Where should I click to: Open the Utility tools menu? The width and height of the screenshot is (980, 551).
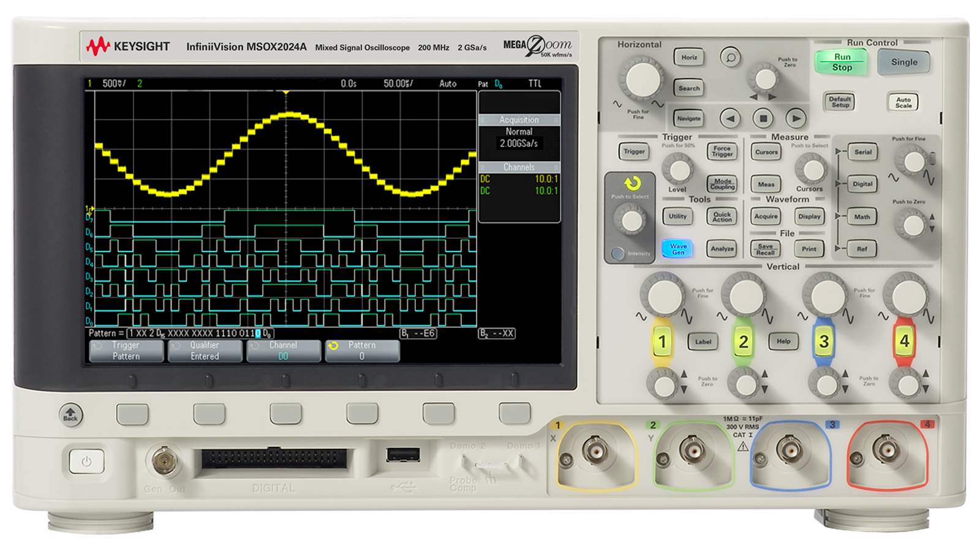click(677, 216)
